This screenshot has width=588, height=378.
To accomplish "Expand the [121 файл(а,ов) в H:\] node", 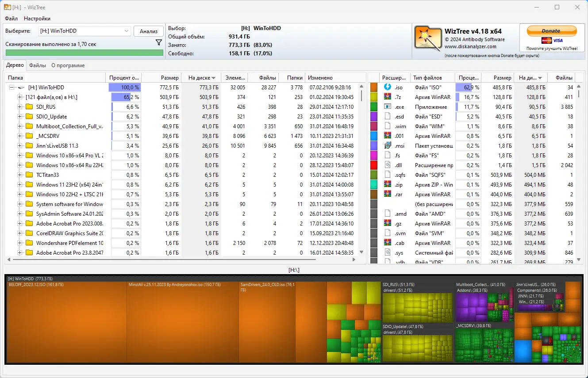I will [x=19, y=97].
